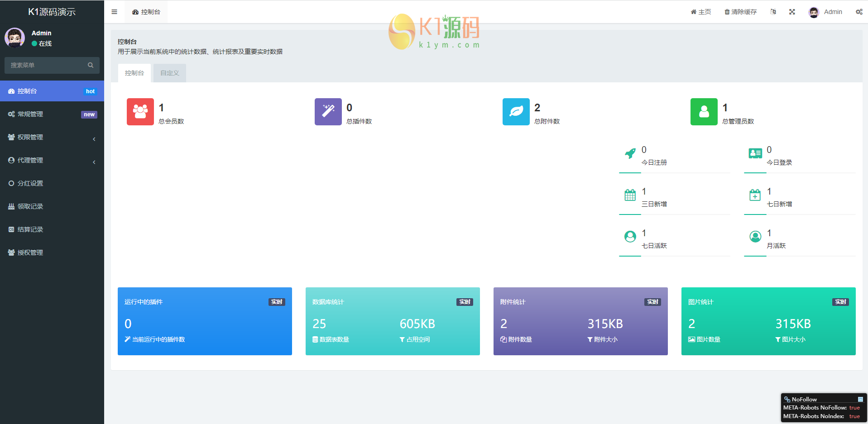Screen dimensions: 868x424
Task: Click the 315KB value in 附件统计
Action: (605, 324)
